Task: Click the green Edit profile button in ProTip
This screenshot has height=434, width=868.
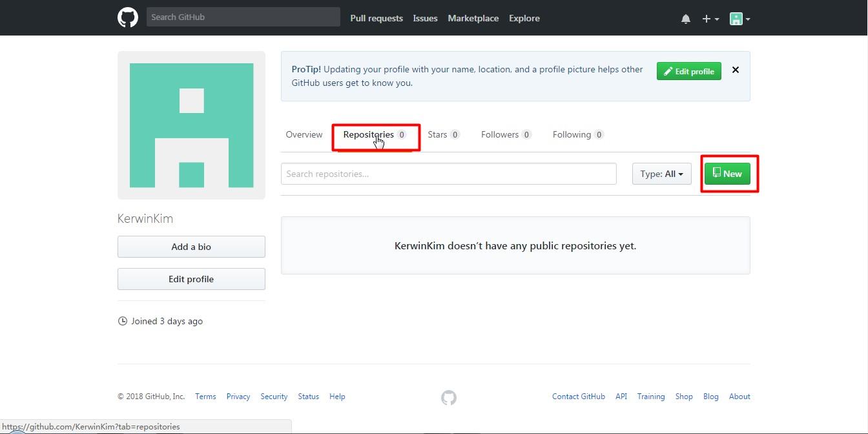Action: 689,71
